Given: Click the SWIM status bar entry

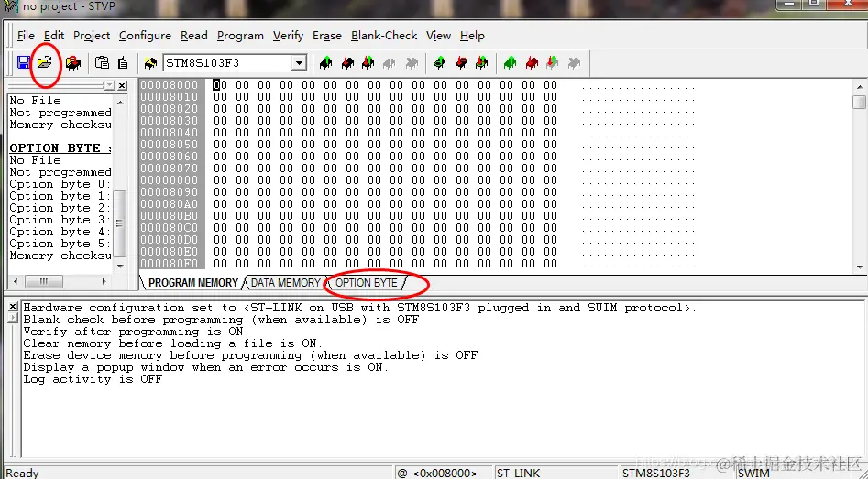Looking at the screenshot, I should pos(754,473).
